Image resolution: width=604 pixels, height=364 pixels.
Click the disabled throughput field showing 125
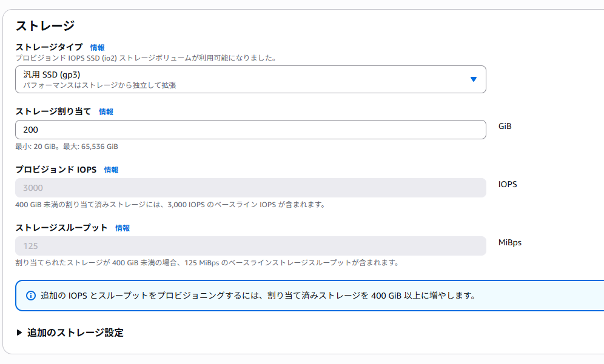click(250, 246)
